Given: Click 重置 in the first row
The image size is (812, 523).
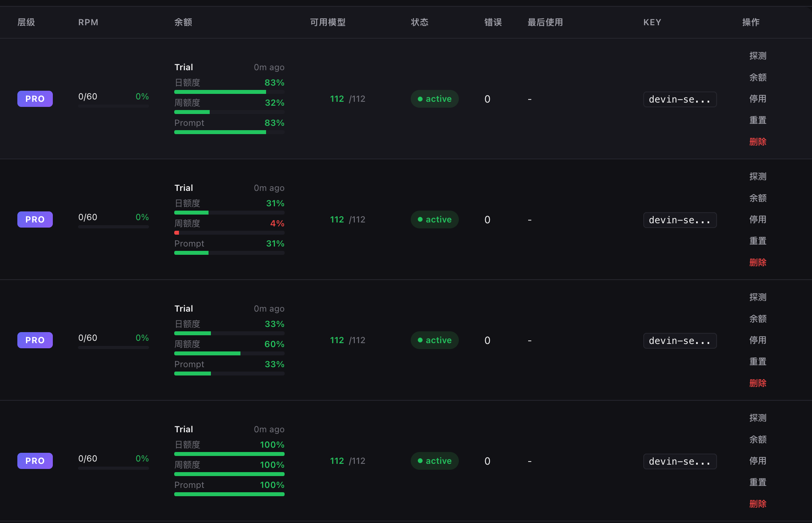Looking at the screenshot, I should tap(758, 120).
